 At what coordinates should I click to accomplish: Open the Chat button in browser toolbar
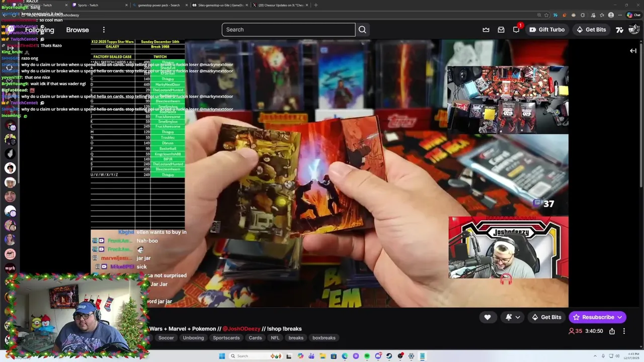[633, 15]
